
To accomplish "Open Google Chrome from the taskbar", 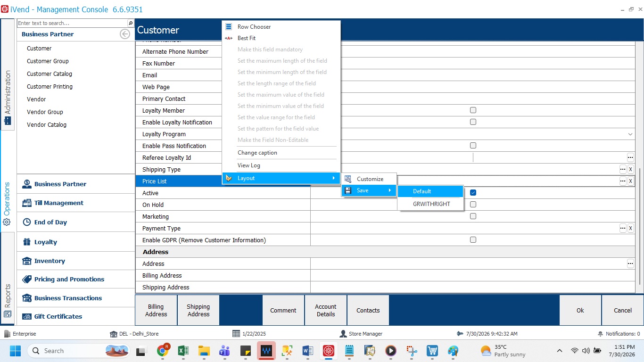I will click(163, 351).
